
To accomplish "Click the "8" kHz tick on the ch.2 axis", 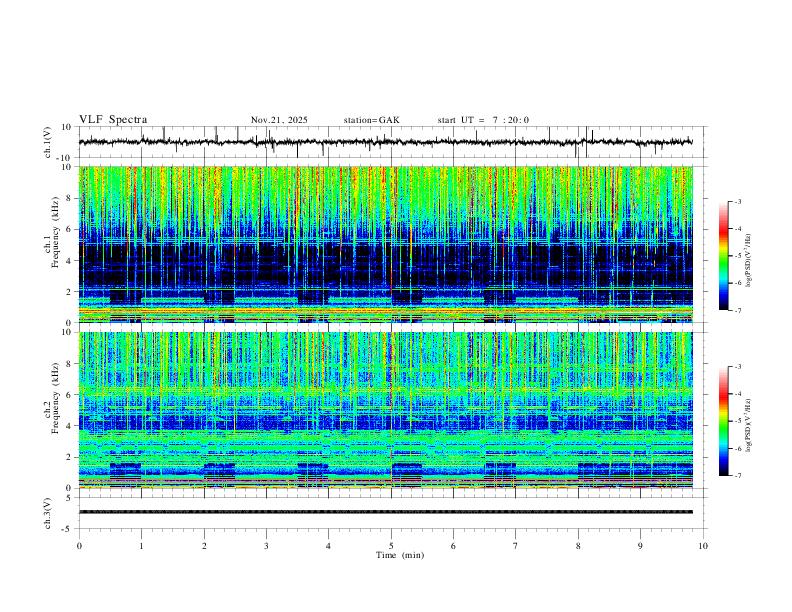I will coord(70,364).
